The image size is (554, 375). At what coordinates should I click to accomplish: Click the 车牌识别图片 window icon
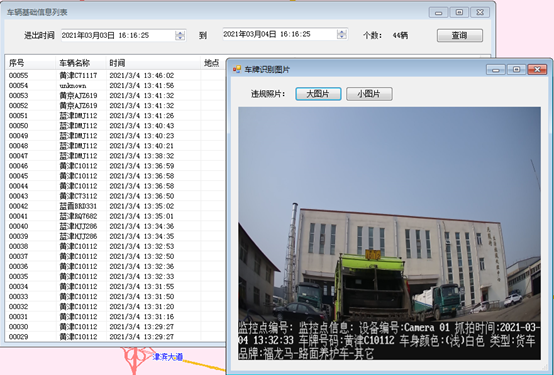click(x=237, y=69)
